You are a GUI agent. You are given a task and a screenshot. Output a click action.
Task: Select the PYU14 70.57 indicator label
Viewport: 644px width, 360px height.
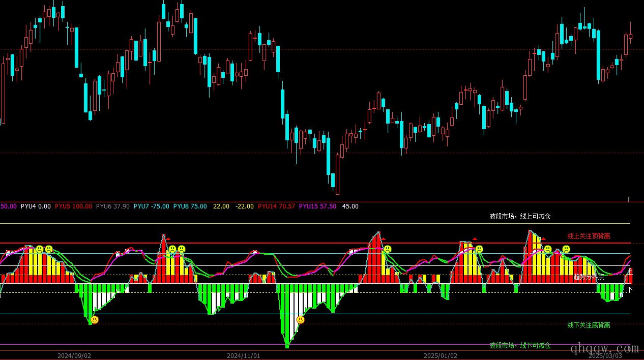276,206
